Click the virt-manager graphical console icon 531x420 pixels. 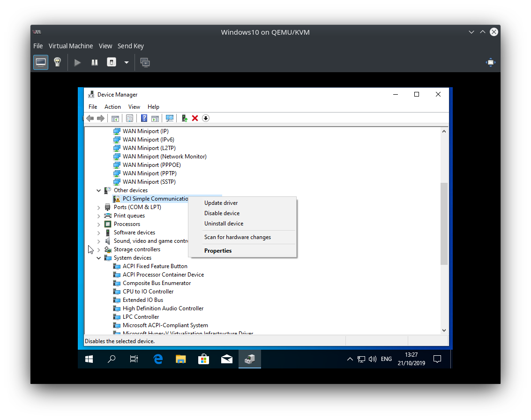click(41, 62)
